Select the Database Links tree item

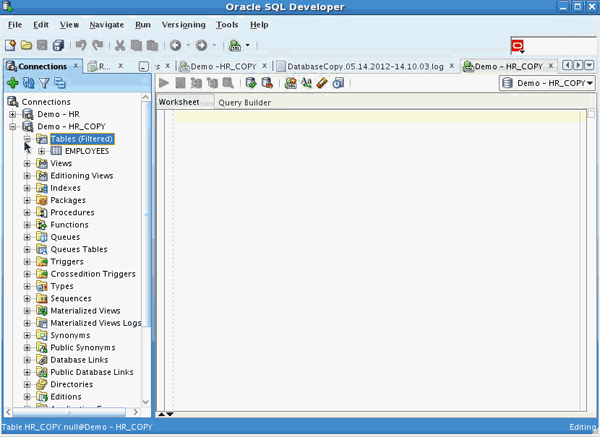[x=79, y=360]
